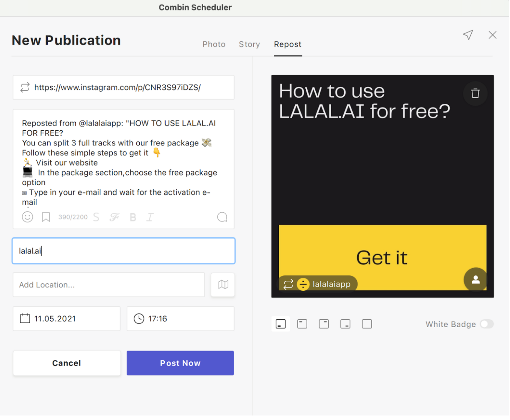Select bottom-right badge position
Screen dimensions: 510x420
346,324
